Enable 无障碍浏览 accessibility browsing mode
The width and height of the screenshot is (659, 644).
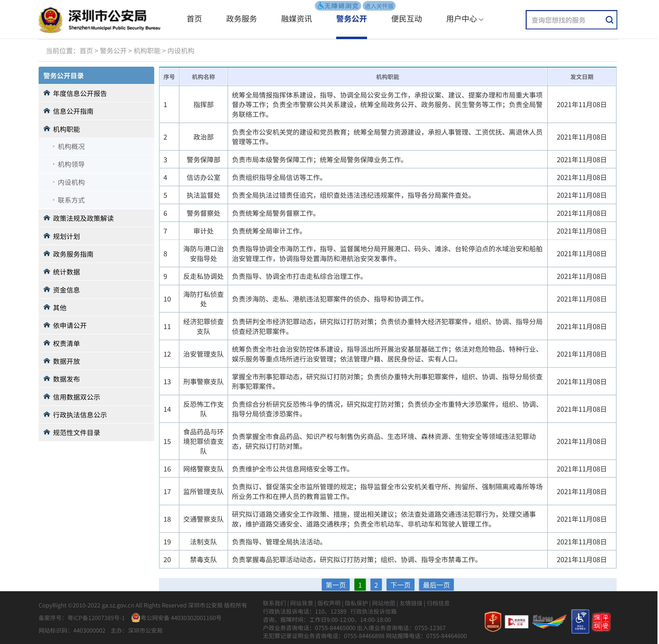tap(337, 6)
